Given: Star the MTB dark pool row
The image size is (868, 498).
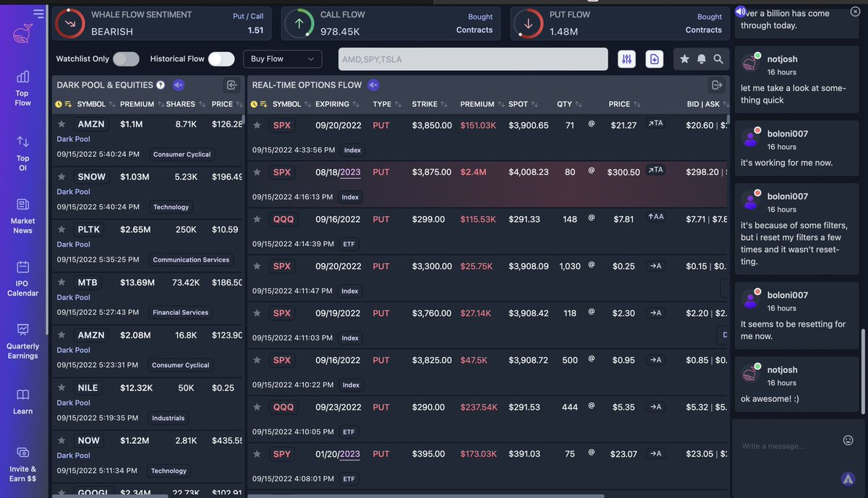Looking at the screenshot, I should coord(62,283).
